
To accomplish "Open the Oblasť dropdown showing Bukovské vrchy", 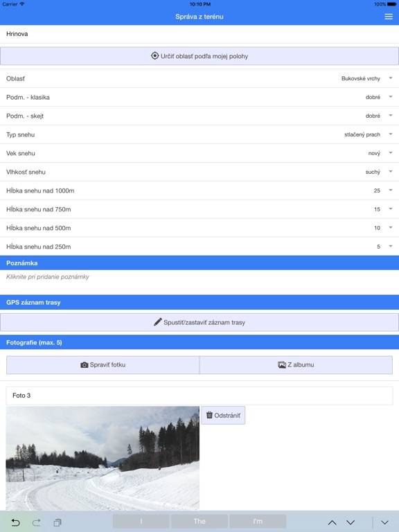I will click(199, 78).
